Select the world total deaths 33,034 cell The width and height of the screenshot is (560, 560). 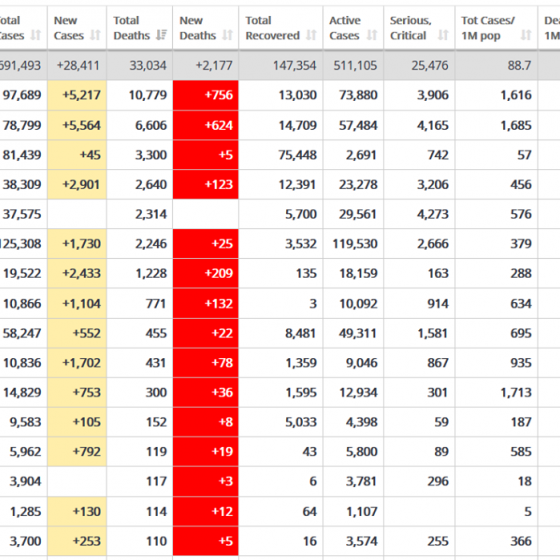pyautogui.click(x=140, y=65)
